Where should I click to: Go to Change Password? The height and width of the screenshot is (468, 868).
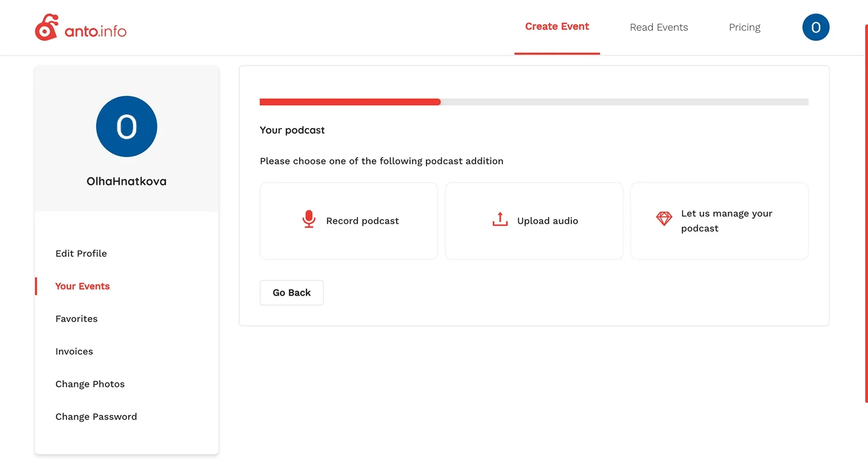pos(96,417)
